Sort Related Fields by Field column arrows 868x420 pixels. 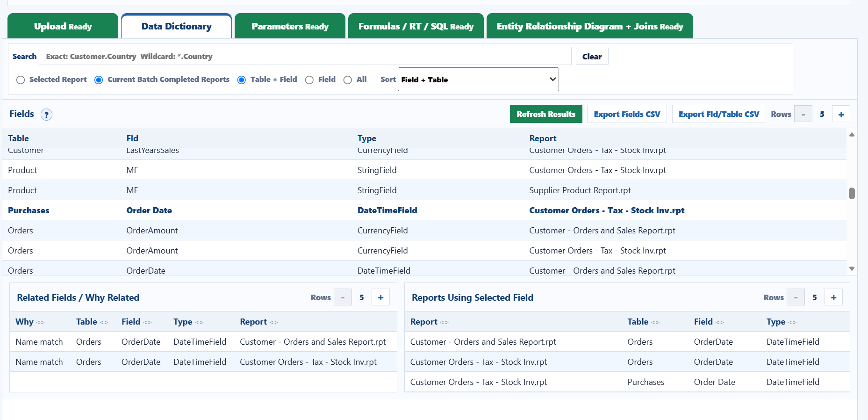click(x=147, y=322)
